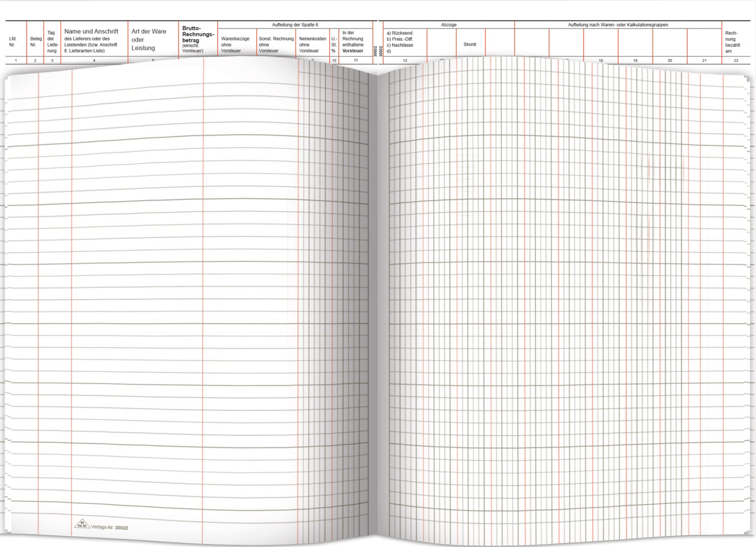The width and height of the screenshot is (756, 547).
Task: Click the 'a) Rücksend.' entry
Action: (400, 33)
